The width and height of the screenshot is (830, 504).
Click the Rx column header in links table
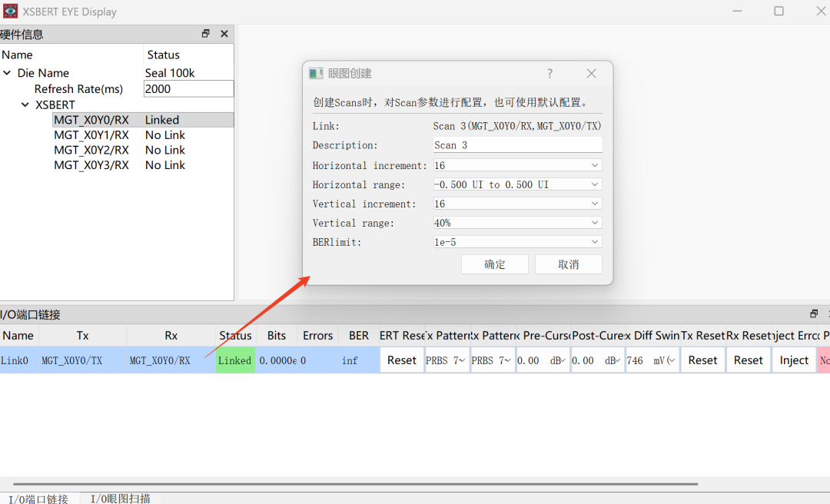[x=171, y=335]
